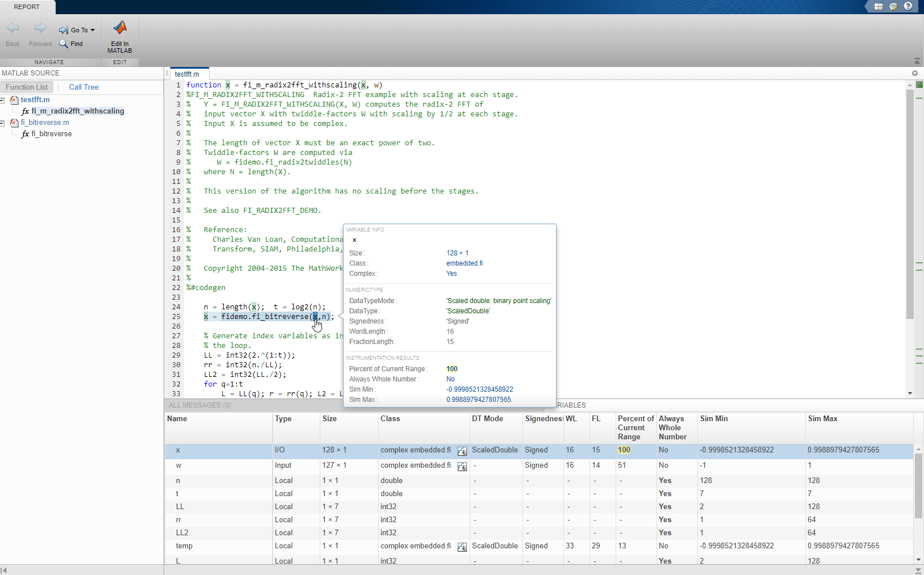
Task: Click the Edit In MATLAB icon
Action: (x=120, y=28)
